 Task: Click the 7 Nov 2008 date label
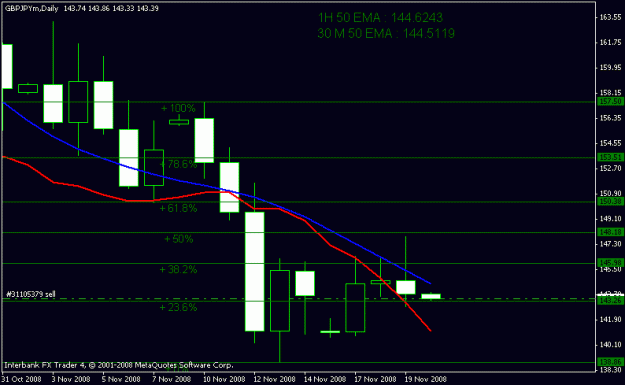point(171,379)
